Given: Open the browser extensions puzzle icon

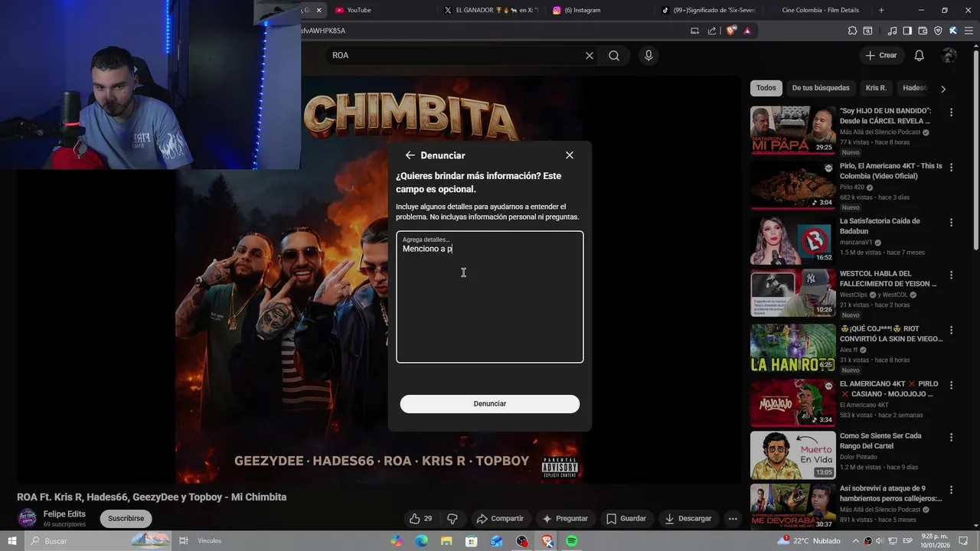Looking at the screenshot, I should pos(852,31).
